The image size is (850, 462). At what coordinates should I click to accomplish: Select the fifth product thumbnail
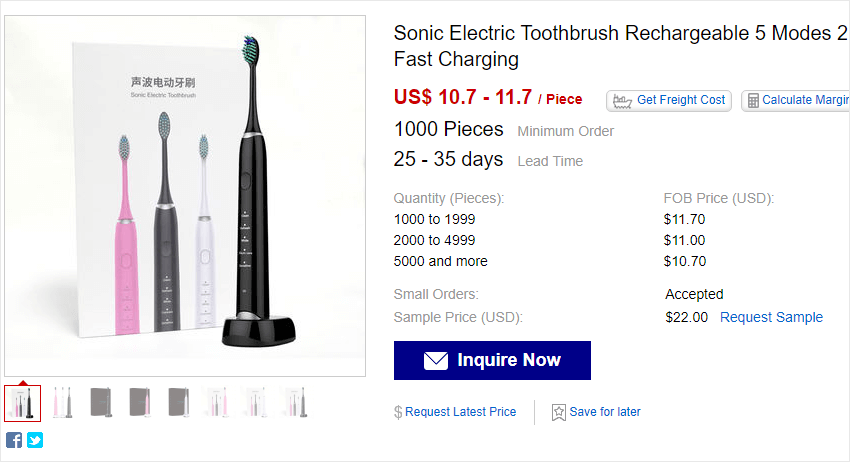tap(178, 402)
